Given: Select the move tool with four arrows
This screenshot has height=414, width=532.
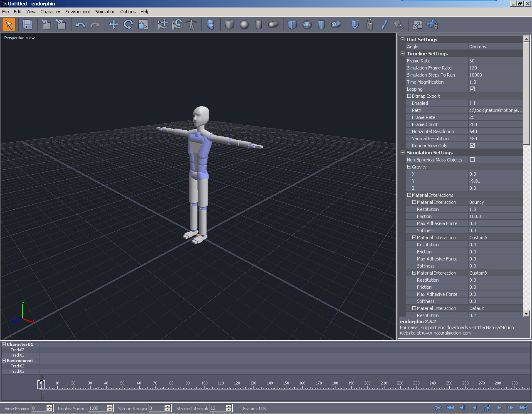Looking at the screenshot, I should 113,25.
